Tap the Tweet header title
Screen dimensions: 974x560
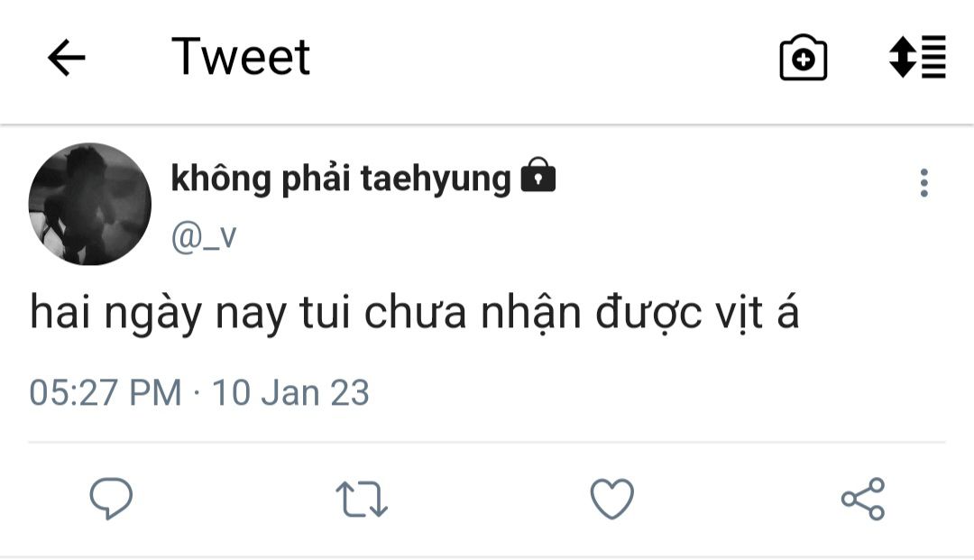241,57
